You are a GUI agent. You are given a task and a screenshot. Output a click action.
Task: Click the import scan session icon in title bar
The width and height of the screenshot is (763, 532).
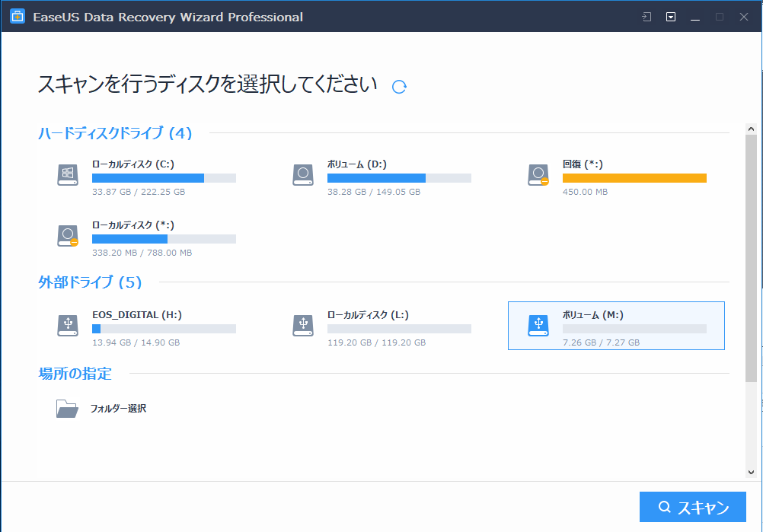point(646,17)
